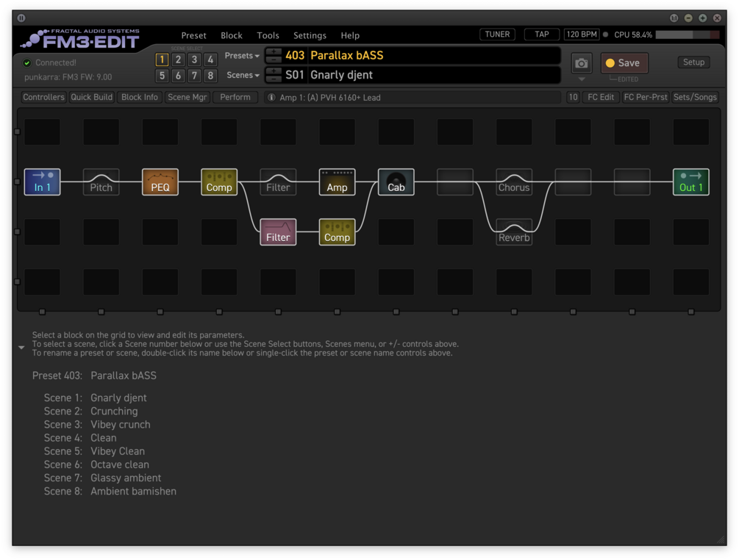
Task: Switch to the Perform view
Action: pyautogui.click(x=235, y=97)
